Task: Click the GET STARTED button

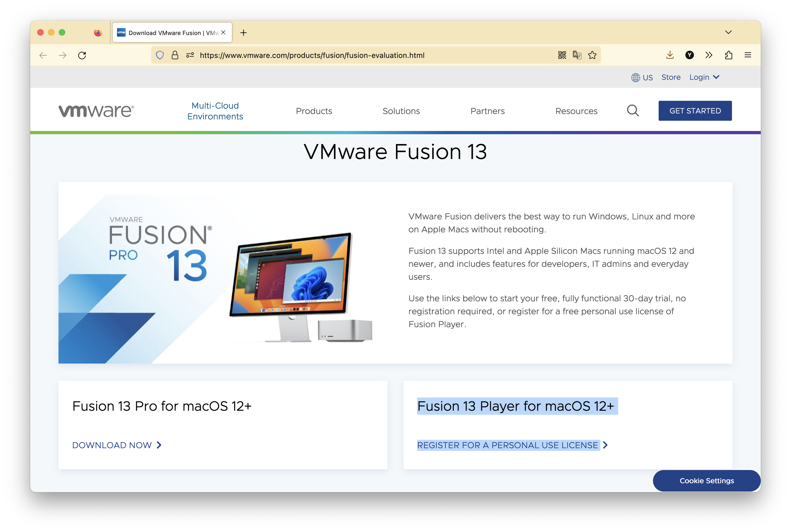Action: [695, 110]
